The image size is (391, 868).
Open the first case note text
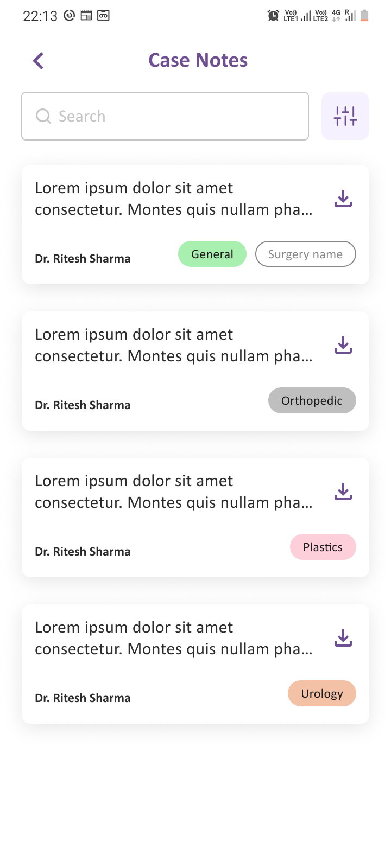pyautogui.click(x=174, y=199)
